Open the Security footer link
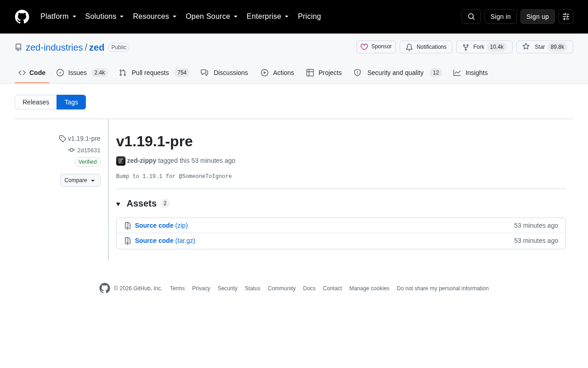 227,288
